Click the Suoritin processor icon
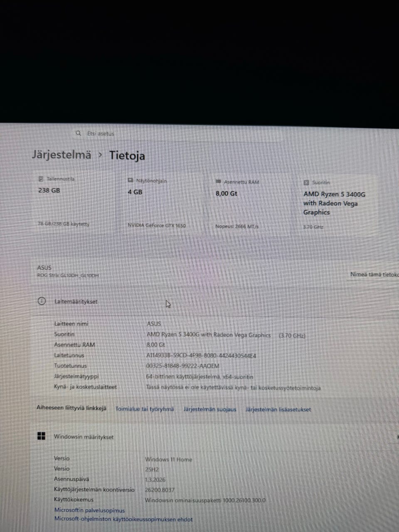 (306, 182)
